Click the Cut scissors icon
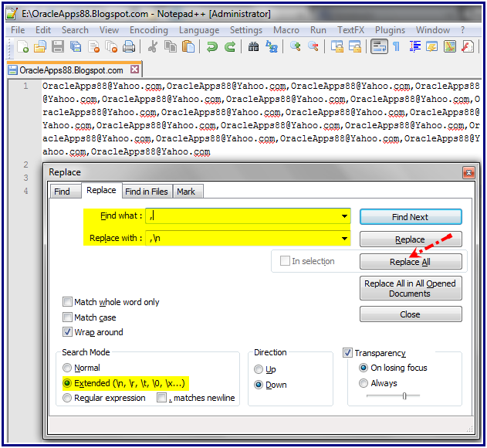Viewport: 487px width, 448px height. tap(152, 46)
